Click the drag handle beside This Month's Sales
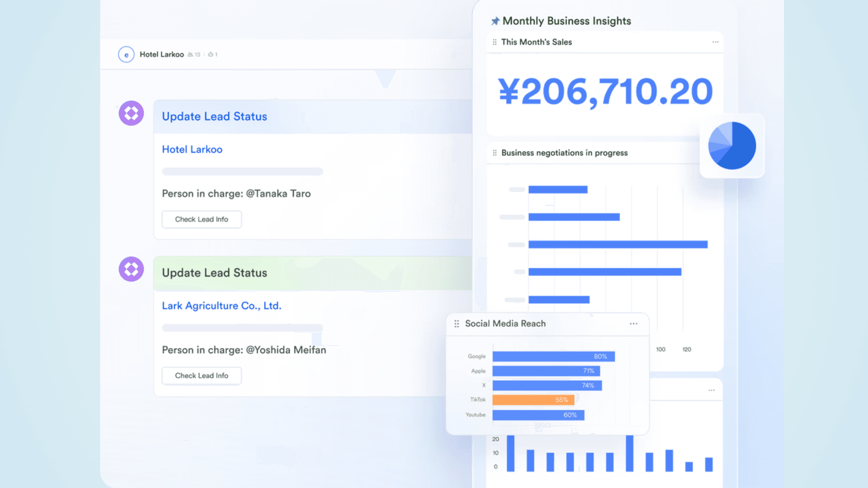The width and height of the screenshot is (868, 488). (494, 42)
